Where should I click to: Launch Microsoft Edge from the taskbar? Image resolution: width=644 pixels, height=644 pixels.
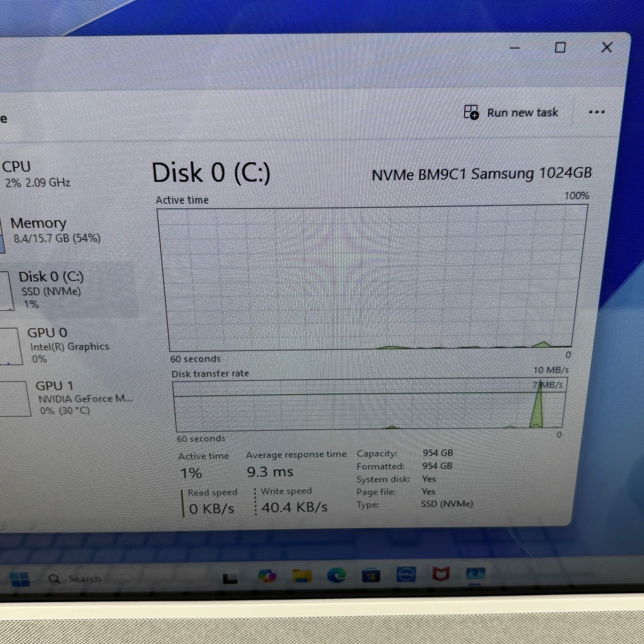(336, 576)
